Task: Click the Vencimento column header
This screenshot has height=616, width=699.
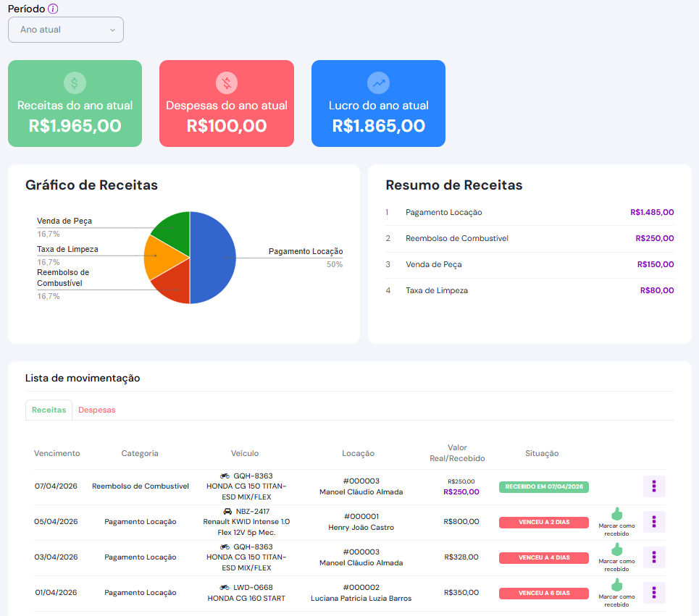Action: coord(57,453)
